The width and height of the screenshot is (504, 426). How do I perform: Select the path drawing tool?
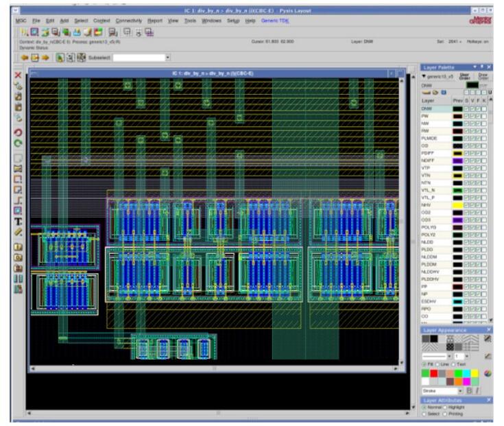point(18,200)
